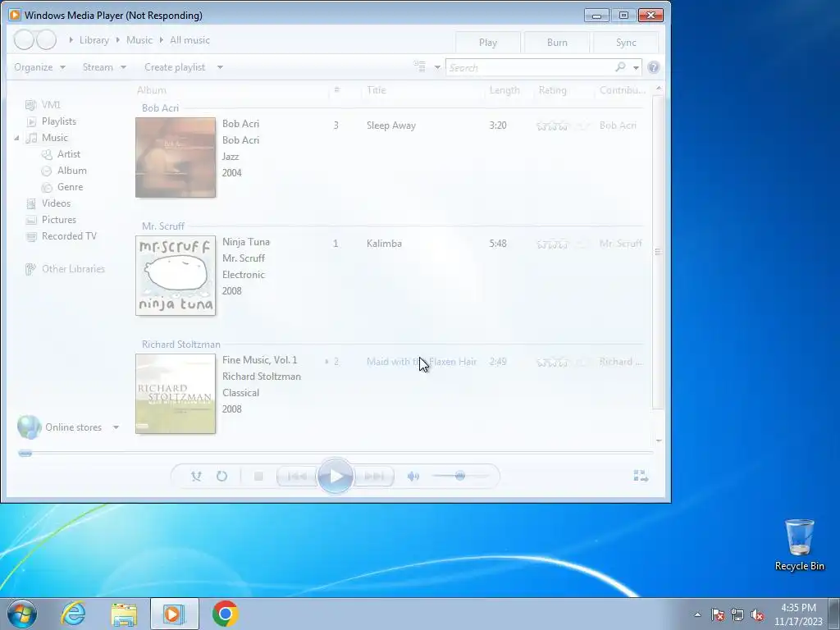Click the rating stars for Sleep Away
This screenshot has width=840, height=630.
point(563,126)
